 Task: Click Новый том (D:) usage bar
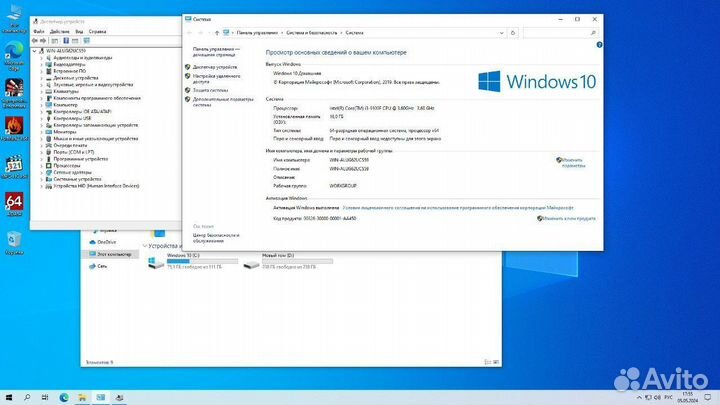[x=298, y=261]
